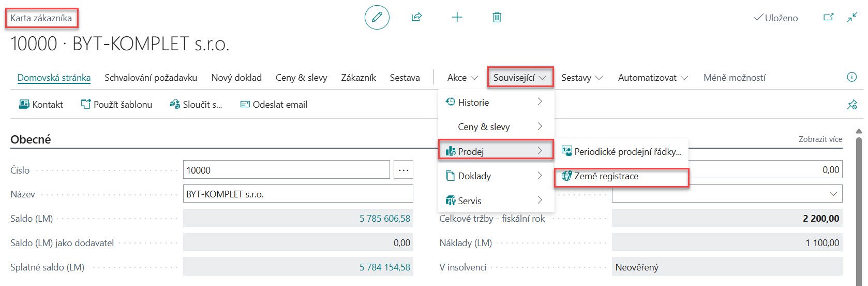Click the Prodej menu icon
Screen dimensions: 868x286
coord(451,151)
